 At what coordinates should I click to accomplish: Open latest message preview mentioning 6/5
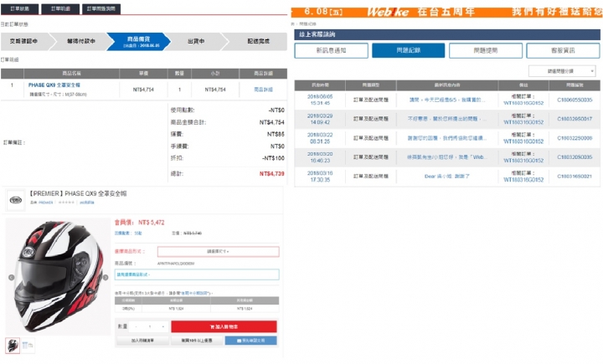pyautogui.click(x=447, y=100)
